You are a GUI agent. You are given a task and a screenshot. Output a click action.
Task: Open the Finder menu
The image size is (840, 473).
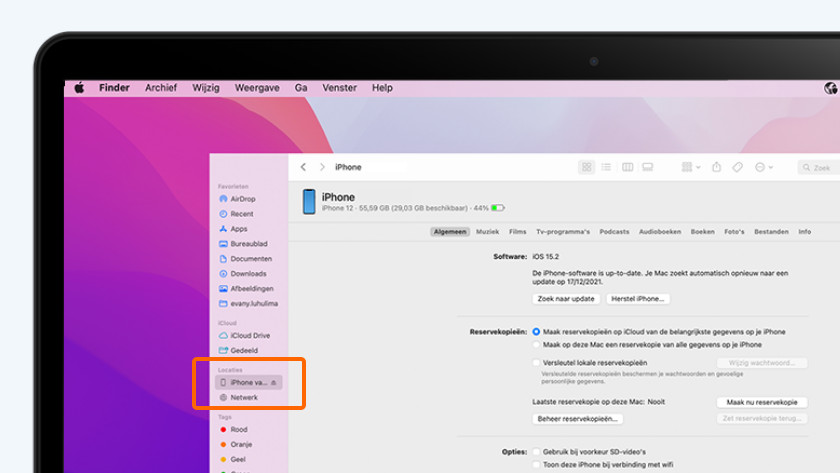[114, 88]
